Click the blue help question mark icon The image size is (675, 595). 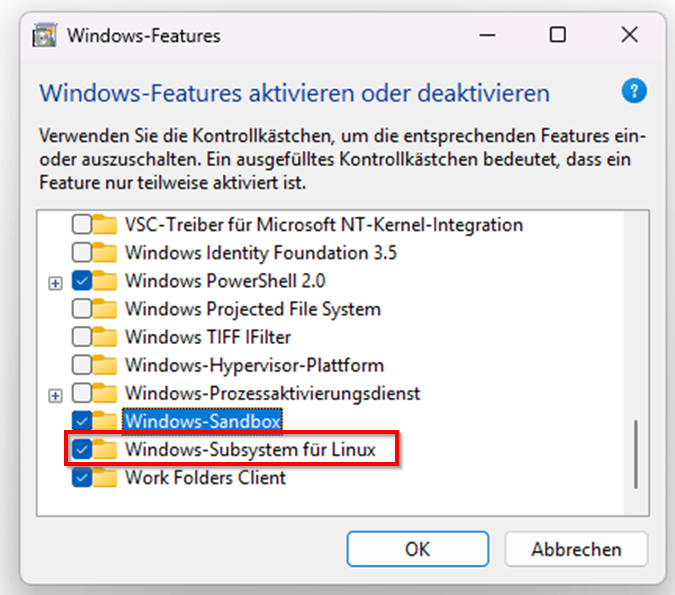[x=634, y=91]
